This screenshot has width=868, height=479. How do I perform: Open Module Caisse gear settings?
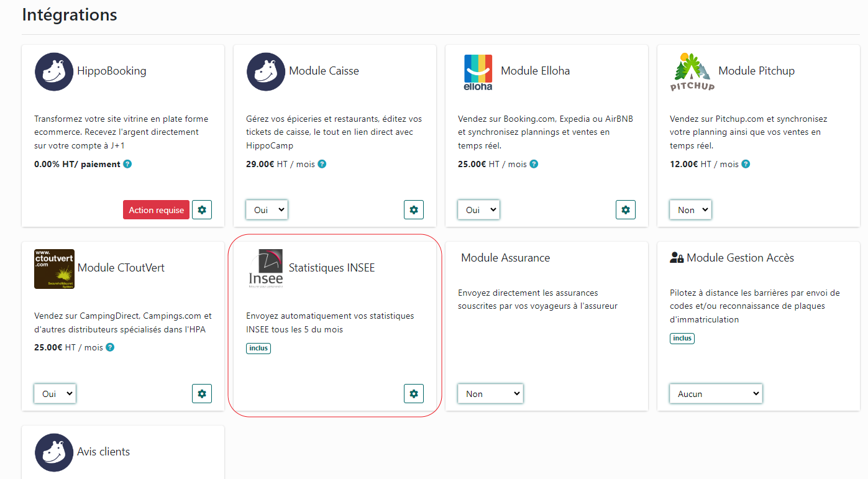pyautogui.click(x=414, y=210)
